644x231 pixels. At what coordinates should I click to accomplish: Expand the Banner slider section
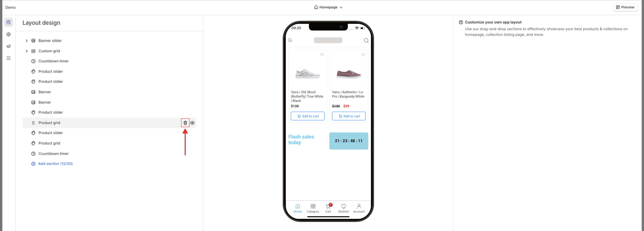click(x=26, y=41)
